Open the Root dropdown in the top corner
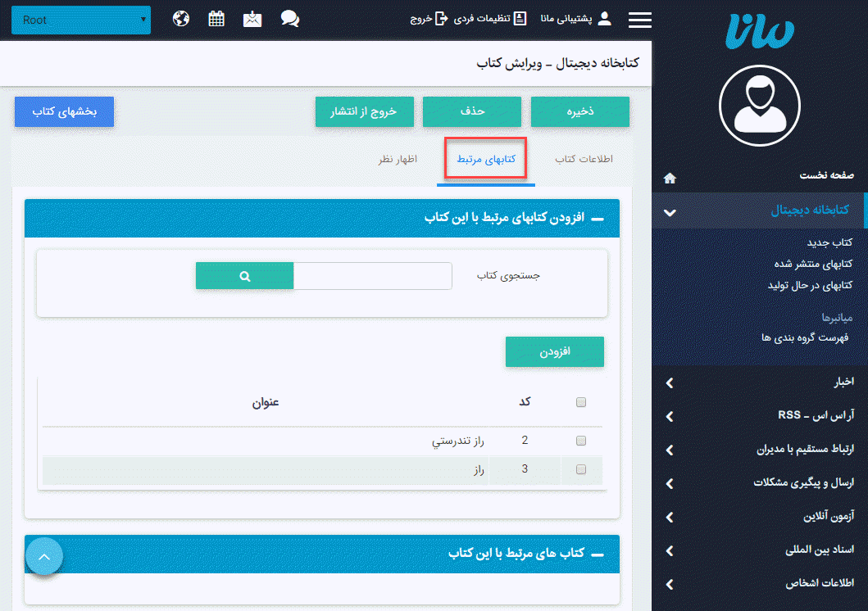 (x=80, y=20)
